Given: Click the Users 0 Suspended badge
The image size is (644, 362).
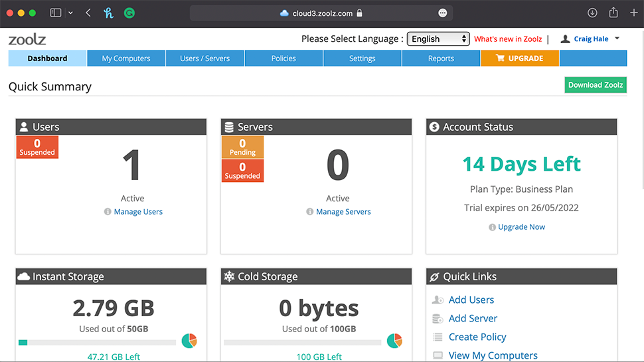Looking at the screenshot, I should point(37,147).
